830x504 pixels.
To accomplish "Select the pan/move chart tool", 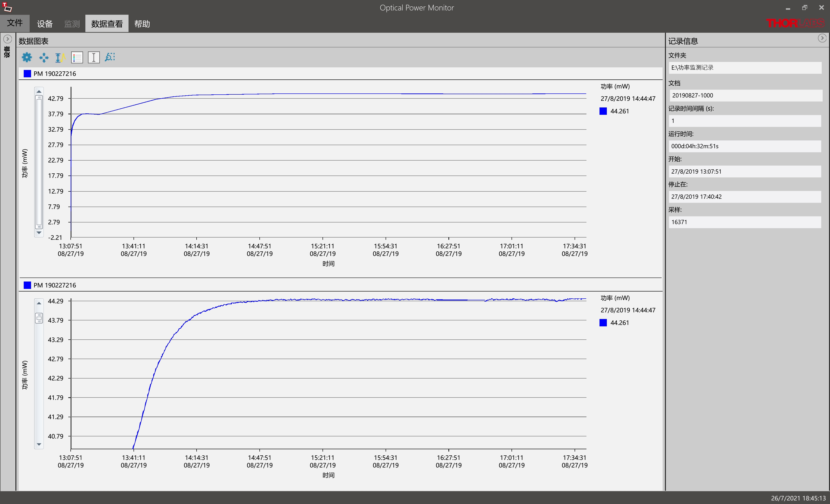I will pos(44,57).
